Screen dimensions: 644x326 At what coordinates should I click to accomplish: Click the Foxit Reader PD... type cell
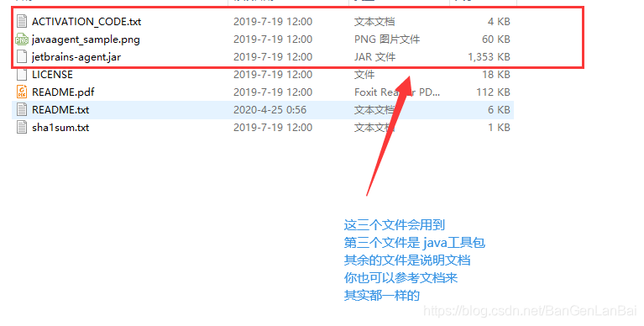coord(397,92)
